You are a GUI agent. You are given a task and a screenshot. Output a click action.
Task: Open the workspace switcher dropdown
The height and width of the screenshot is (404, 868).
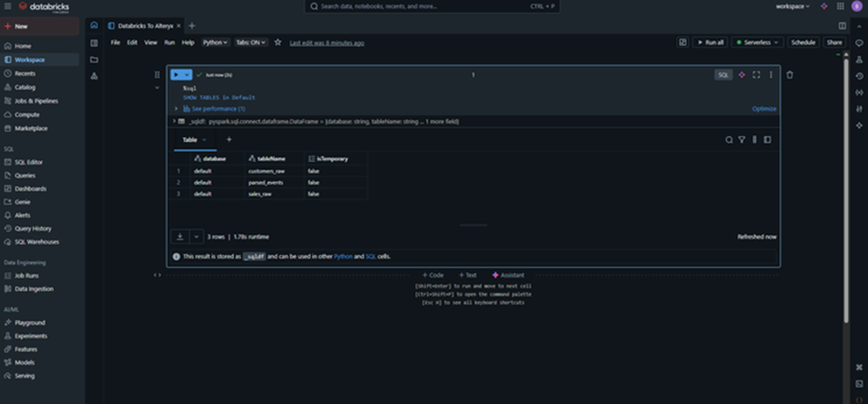tap(792, 6)
